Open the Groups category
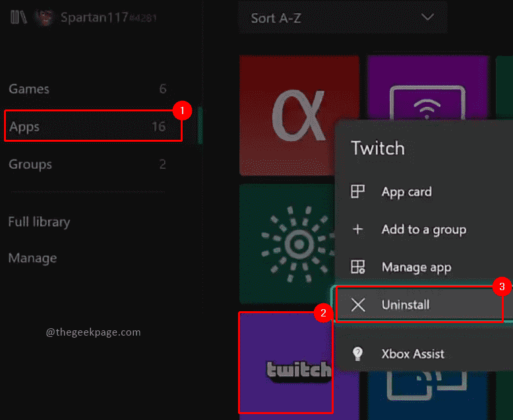This screenshot has width=513, height=420. pos(88,164)
